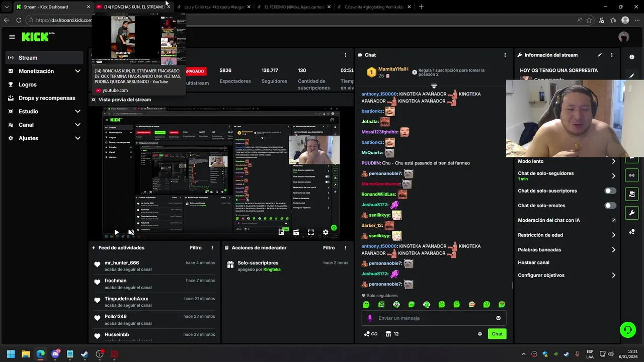Image resolution: width=644 pixels, height=362 pixels.
Task: Expand the Canal sidebar section
Action: [x=45, y=125]
